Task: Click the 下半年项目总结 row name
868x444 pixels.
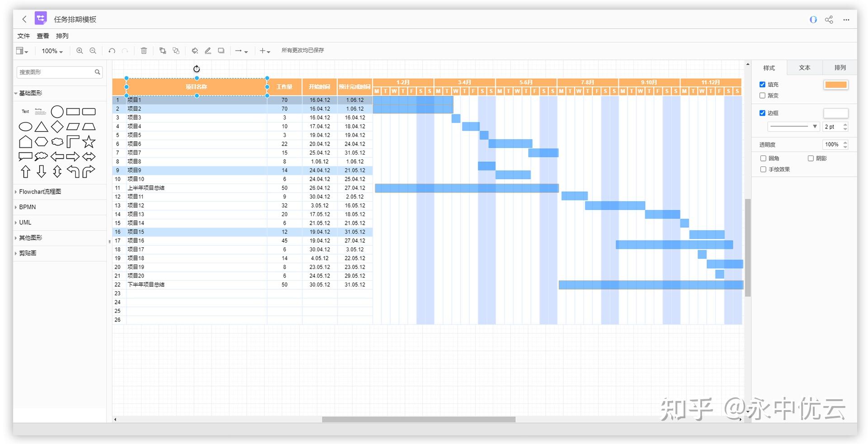Action: 146,285
